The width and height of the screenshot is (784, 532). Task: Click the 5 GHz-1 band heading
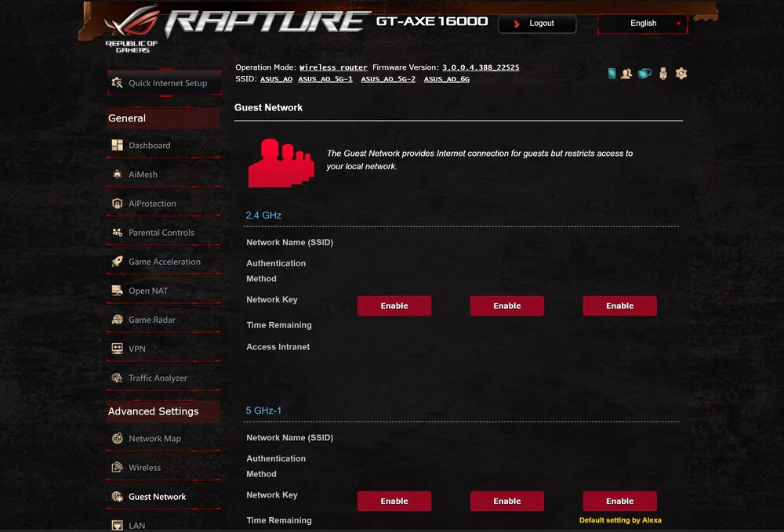pyautogui.click(x=263, y=411)
